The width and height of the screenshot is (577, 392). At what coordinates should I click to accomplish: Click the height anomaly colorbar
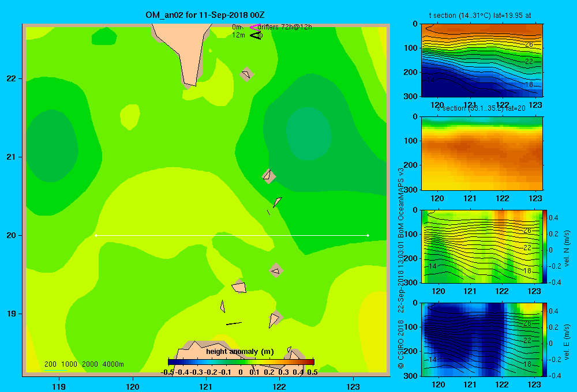click(241, 362)
